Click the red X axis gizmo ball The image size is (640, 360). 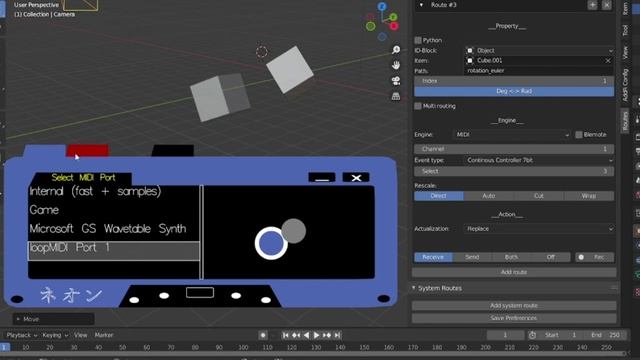pos(394,27)
